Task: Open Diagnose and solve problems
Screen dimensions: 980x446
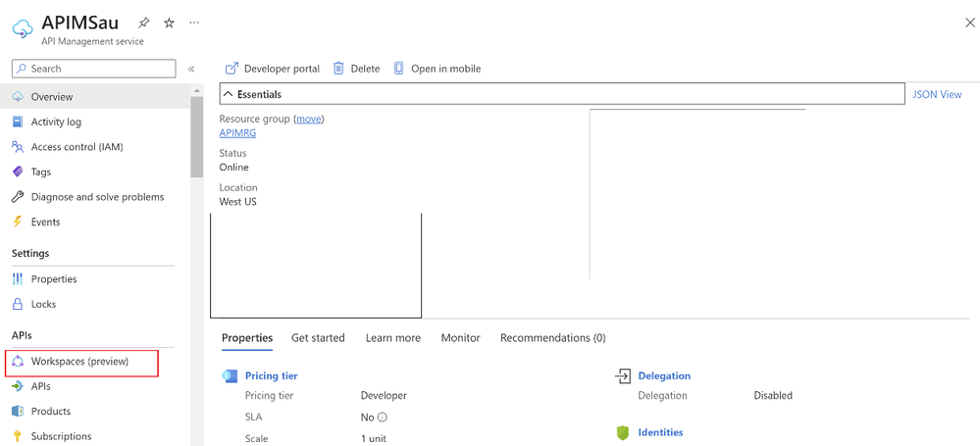Action: (x=95, y=197)
